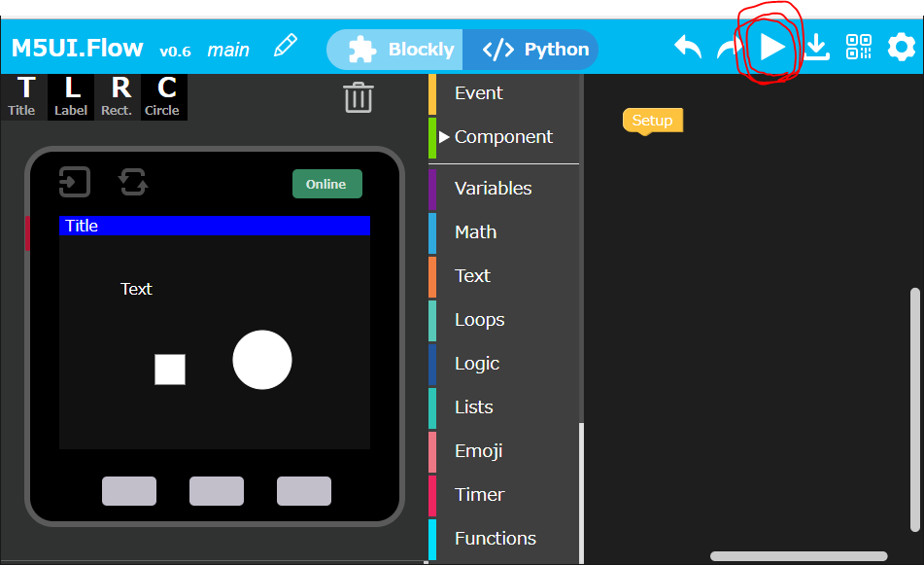924x565 pixels.
Task: Select the Circle UI element tool
Action: 162,96
